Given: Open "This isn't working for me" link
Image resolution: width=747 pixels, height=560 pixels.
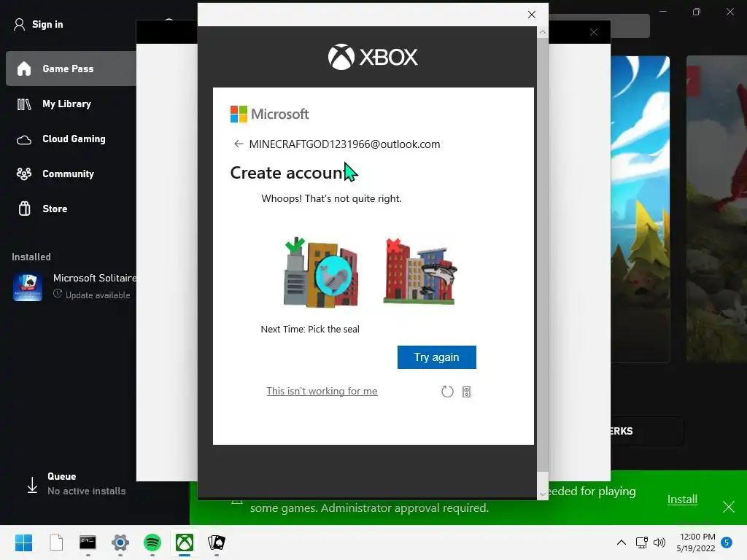Looking at the screenshot, I should 322,391.
